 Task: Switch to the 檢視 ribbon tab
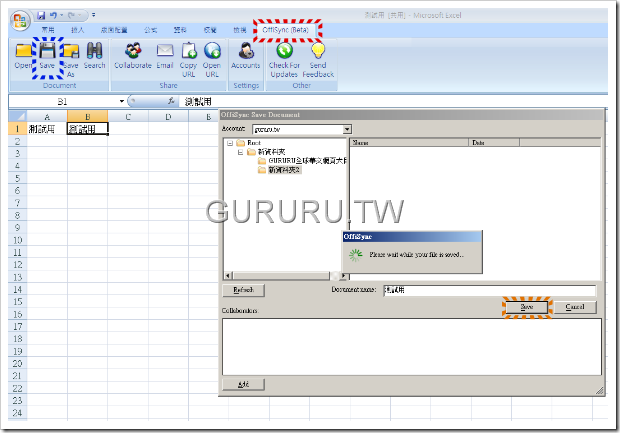tap(240, 30)
